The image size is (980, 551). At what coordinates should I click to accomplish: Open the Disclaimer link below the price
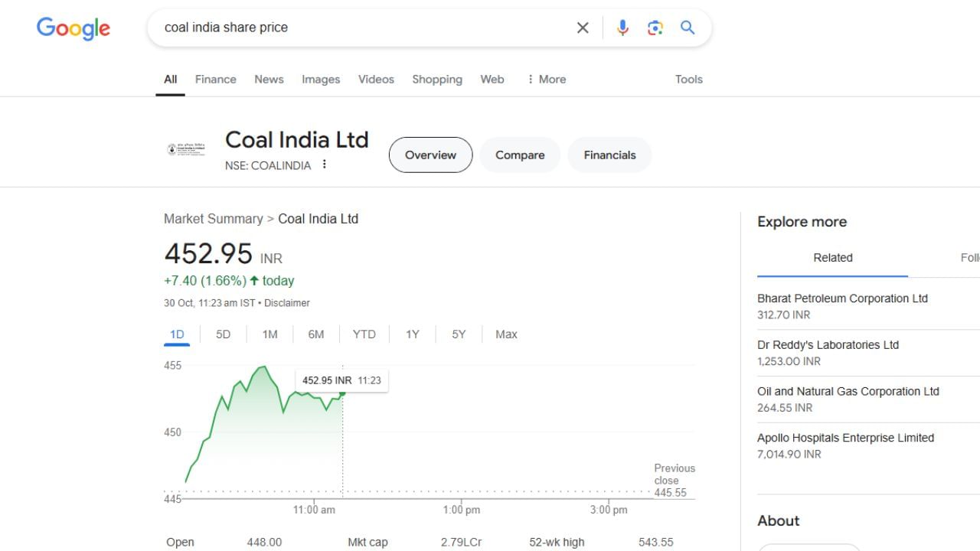287,303
